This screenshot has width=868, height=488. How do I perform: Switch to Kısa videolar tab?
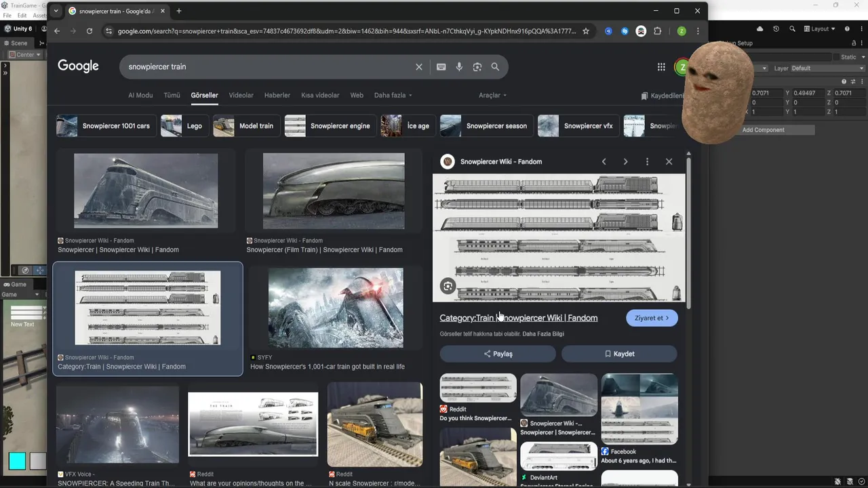pyautogui.click(x=320, y=95)
